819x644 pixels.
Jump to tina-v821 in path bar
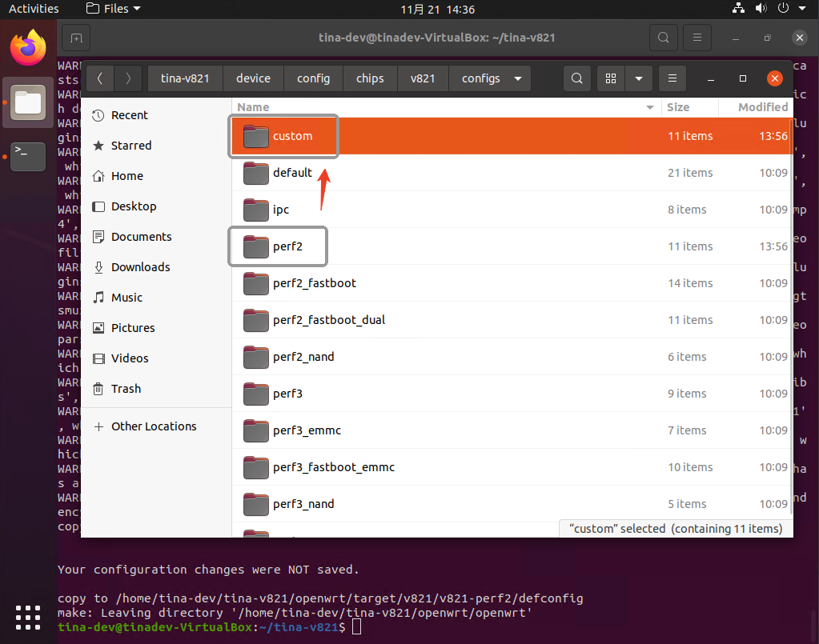pyautogui.click(x=185, y=78)
